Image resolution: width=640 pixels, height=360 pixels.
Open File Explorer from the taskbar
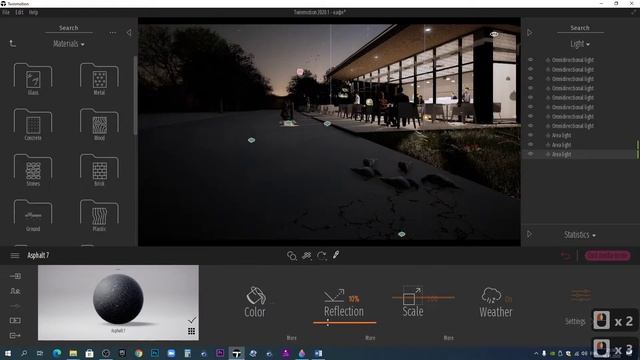point(73,353)
